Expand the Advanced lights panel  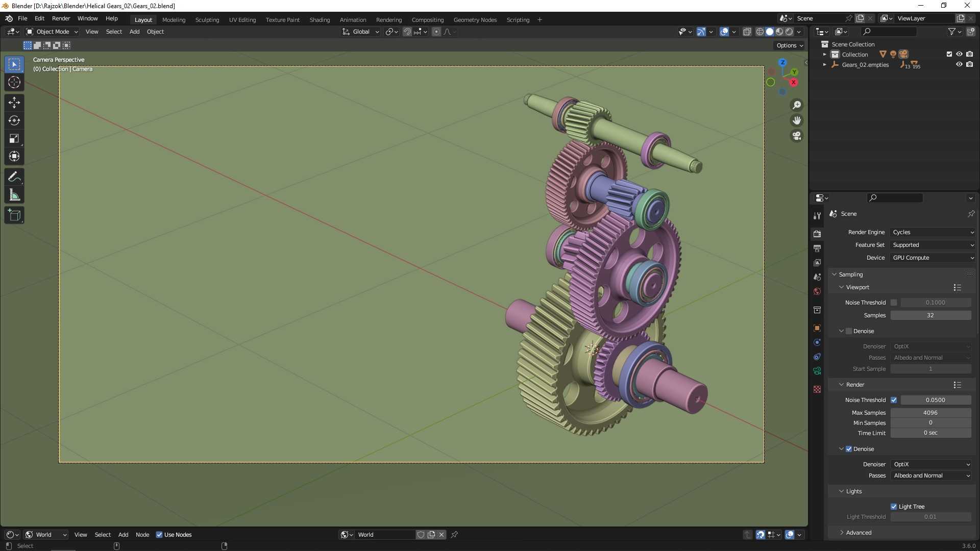[x=859, y=533]
